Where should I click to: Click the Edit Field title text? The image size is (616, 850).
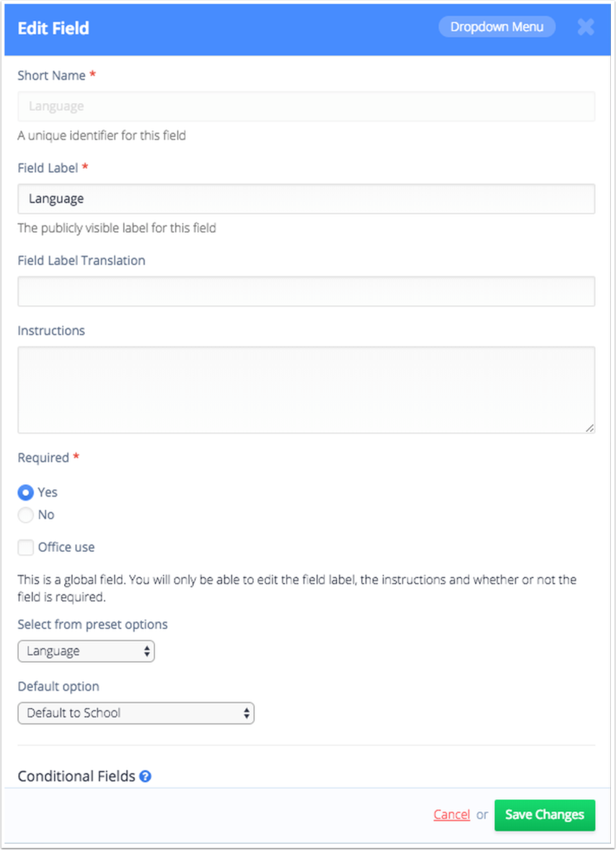pos(53,27)
